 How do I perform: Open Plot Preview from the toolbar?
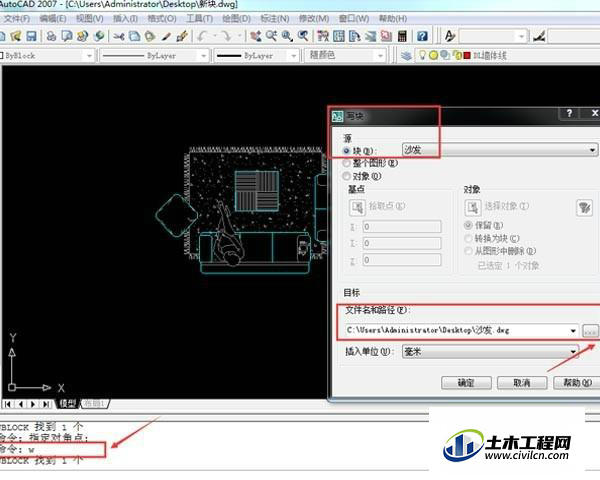pyautogui.click(x=67, y=36)
